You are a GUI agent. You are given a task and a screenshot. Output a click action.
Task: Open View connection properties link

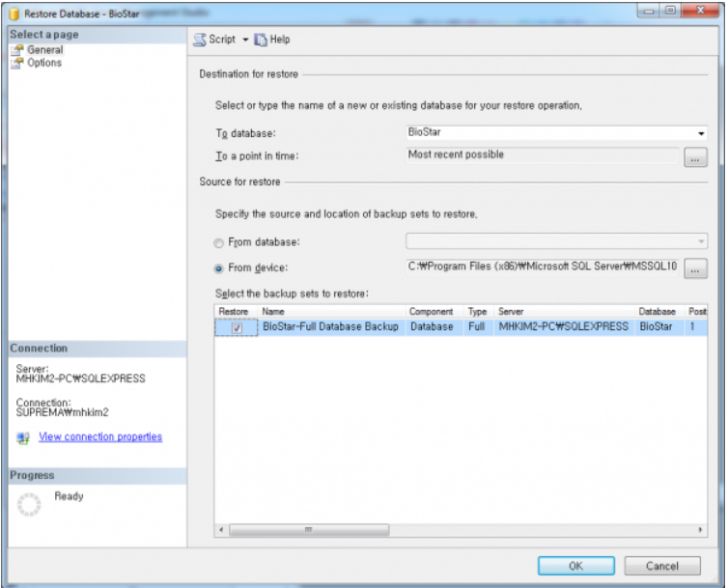tap(99, 437)
